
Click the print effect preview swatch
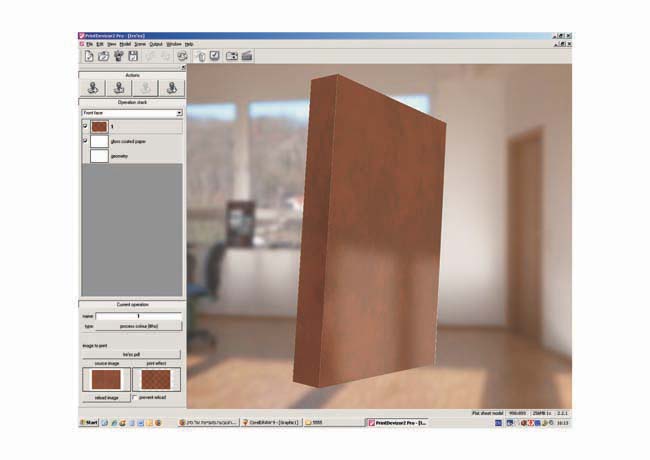pyautogui.click(x=156, y=380)
